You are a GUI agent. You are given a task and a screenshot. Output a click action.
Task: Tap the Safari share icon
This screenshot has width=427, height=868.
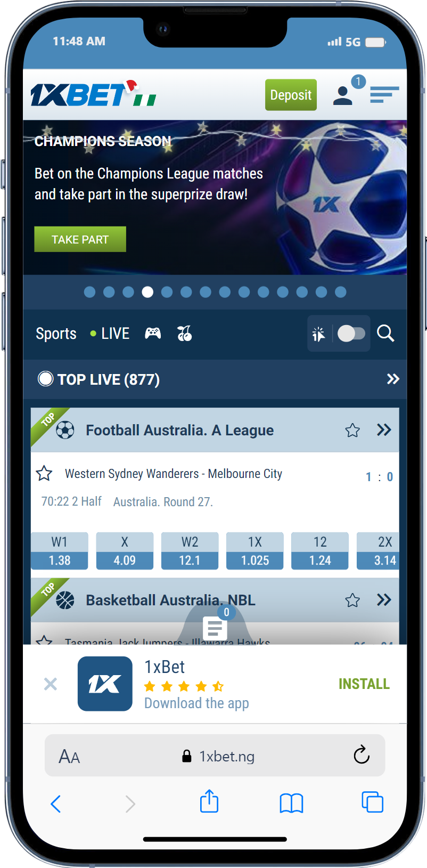coord(209,801)
